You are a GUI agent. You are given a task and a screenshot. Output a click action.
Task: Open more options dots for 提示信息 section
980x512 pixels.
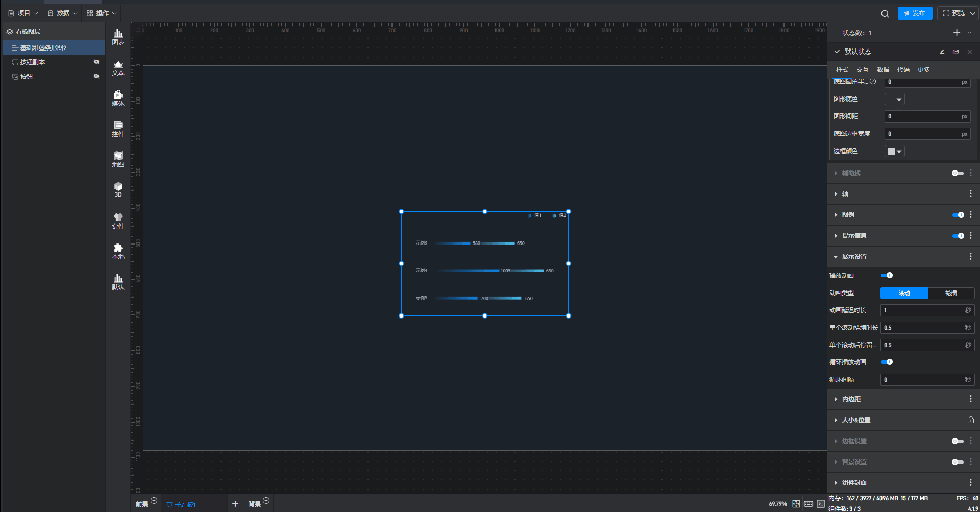tap(970, 236)
